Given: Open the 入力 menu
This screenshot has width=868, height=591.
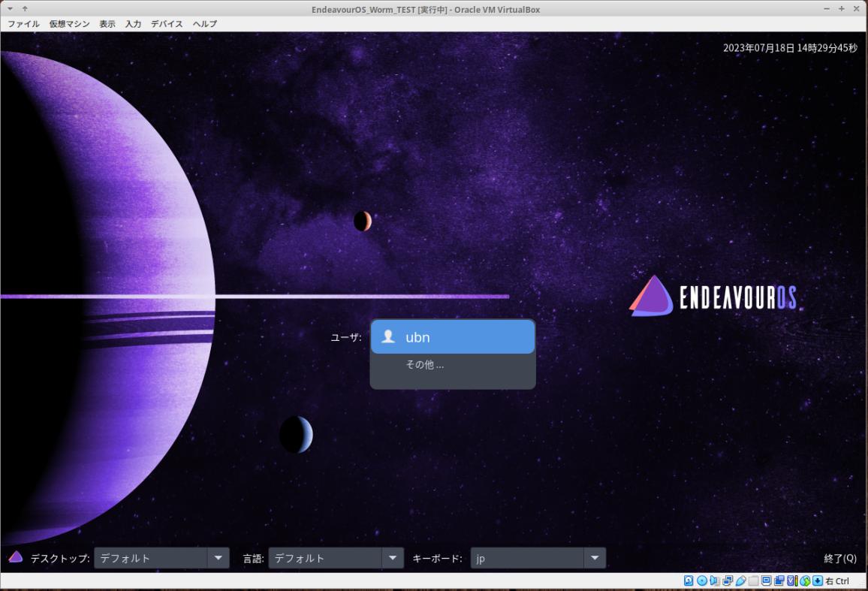Looking at the screenshot, I should 133,24.
